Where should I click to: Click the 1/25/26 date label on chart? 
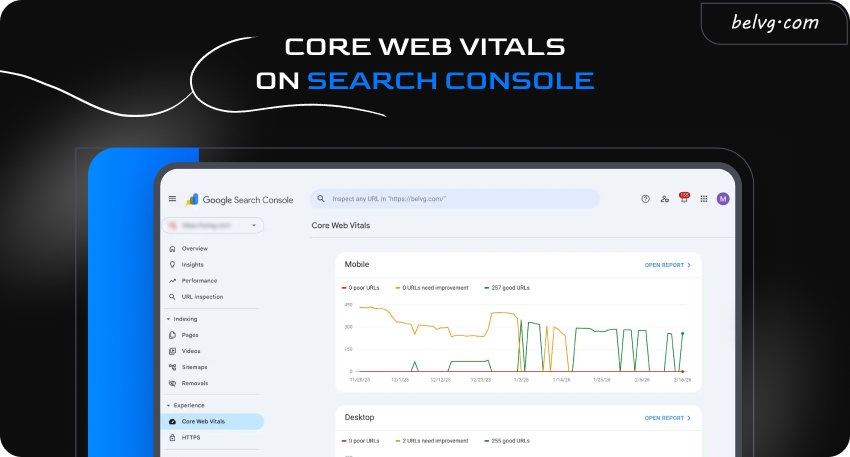click(x=602, y=380)
